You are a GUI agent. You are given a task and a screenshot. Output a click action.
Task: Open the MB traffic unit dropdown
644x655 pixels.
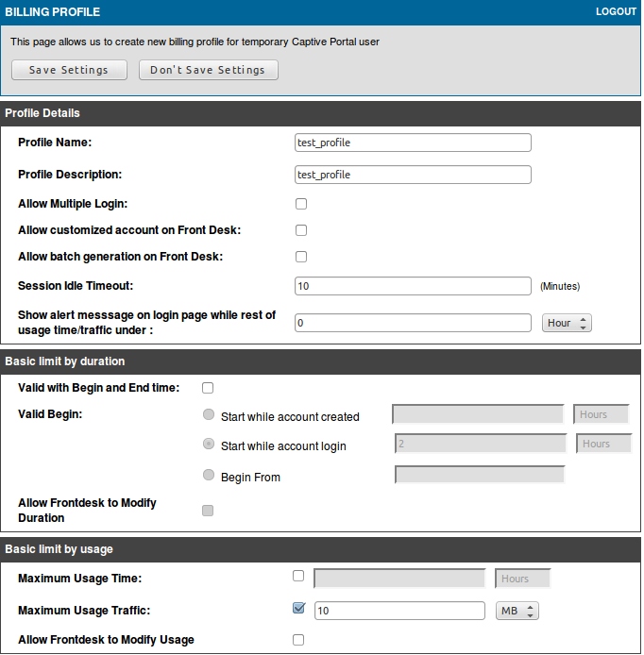[517, 611]
